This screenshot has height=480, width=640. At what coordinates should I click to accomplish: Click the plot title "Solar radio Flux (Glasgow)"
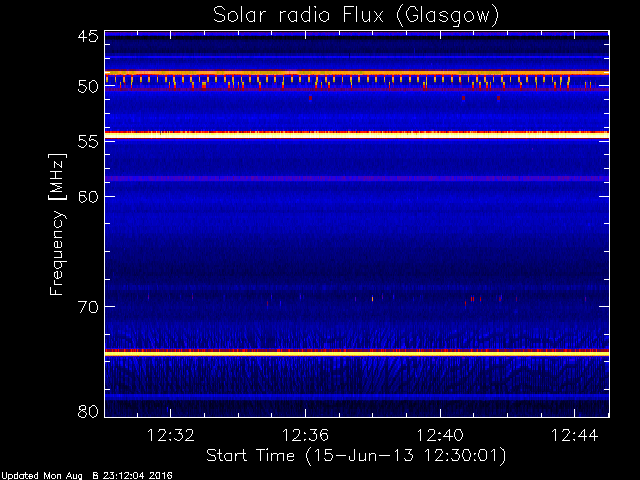pos(356,16)
